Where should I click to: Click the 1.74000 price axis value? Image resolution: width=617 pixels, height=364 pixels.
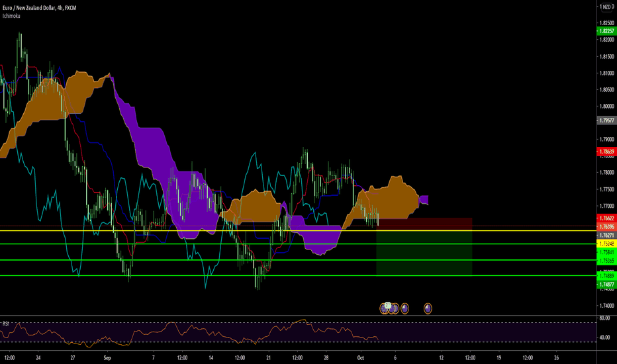[606, 306]
